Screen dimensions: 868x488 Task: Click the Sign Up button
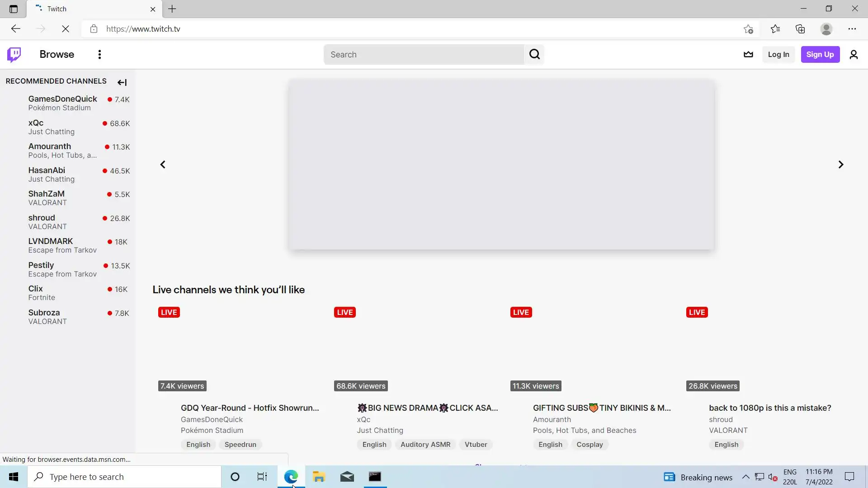(x=820, y=55)
